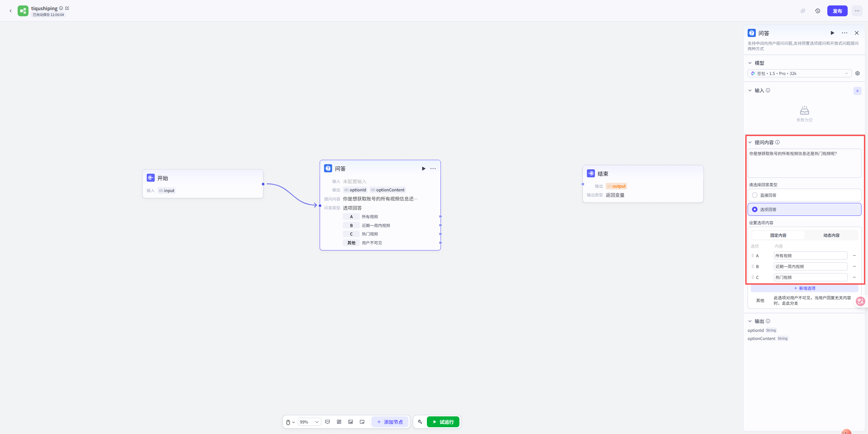Click the 发布 publish button
This screenshot has height=434, width=868.
click(x=837, y=11)
